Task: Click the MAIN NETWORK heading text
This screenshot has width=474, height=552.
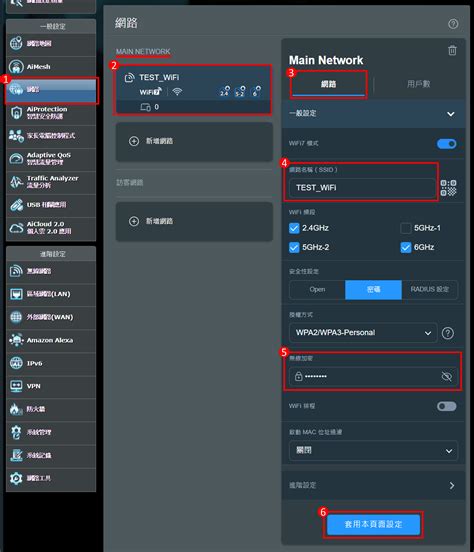Action: [x=143, y=51]
